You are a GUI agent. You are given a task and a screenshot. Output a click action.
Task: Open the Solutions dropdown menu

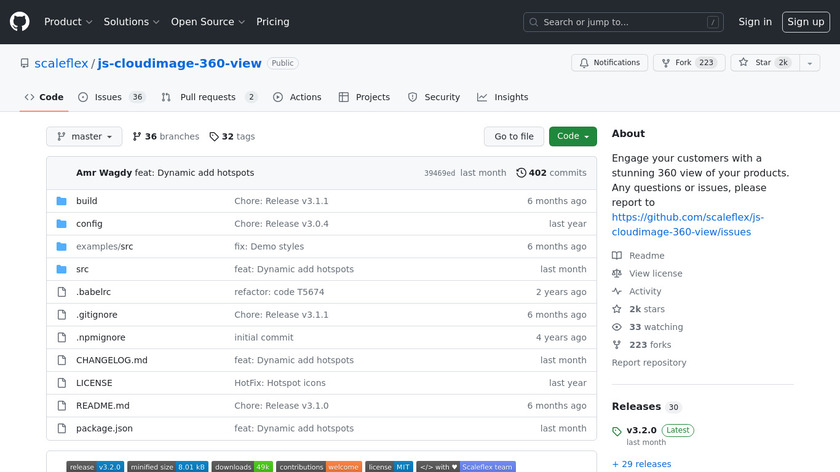pyautogui.click(x=131, y=22)
